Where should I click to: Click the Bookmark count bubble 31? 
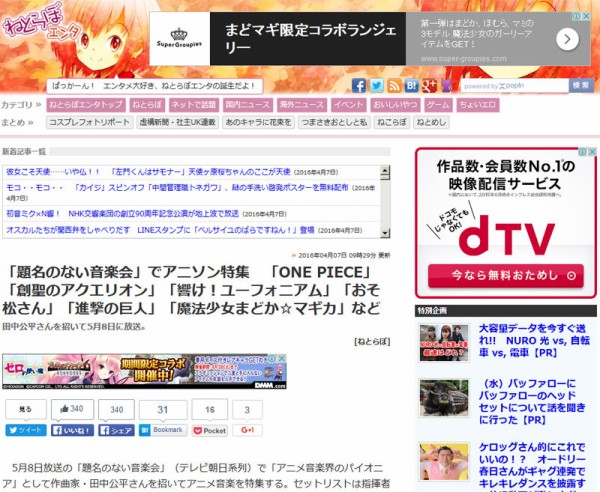click(x=163, y=410)
